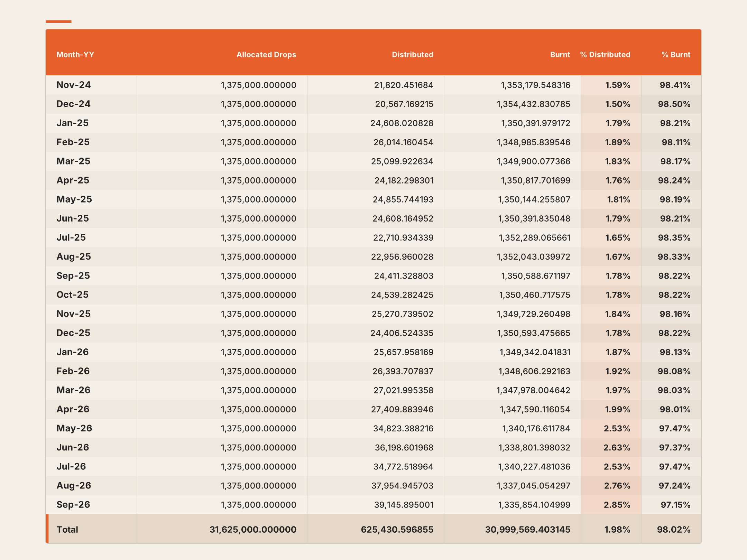Click the 98.33% burnt cell
This screenshot has width=747, height=560.
pyautogui.click(x=674, y=256)
